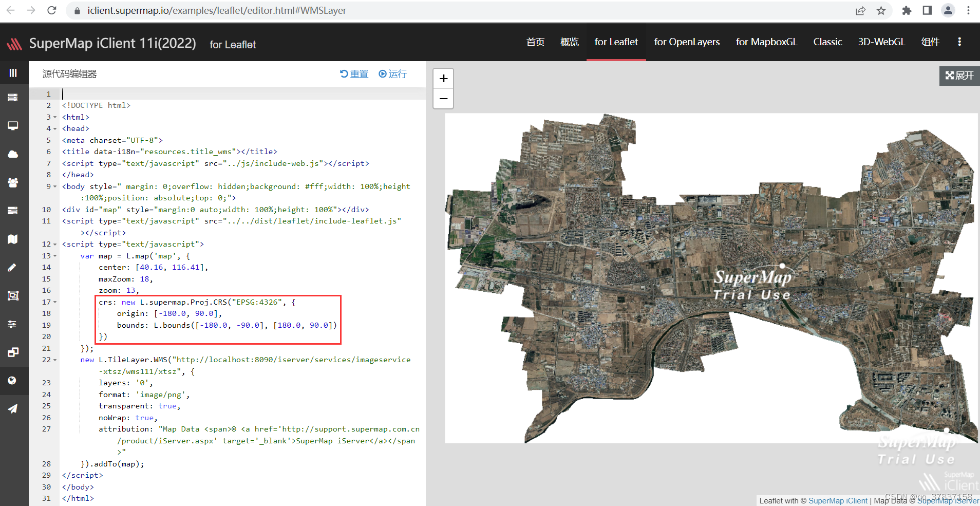Place cursor on code line 1
Image resolution: width=980 pixels, height=506 pixels.
click(241, 94)
